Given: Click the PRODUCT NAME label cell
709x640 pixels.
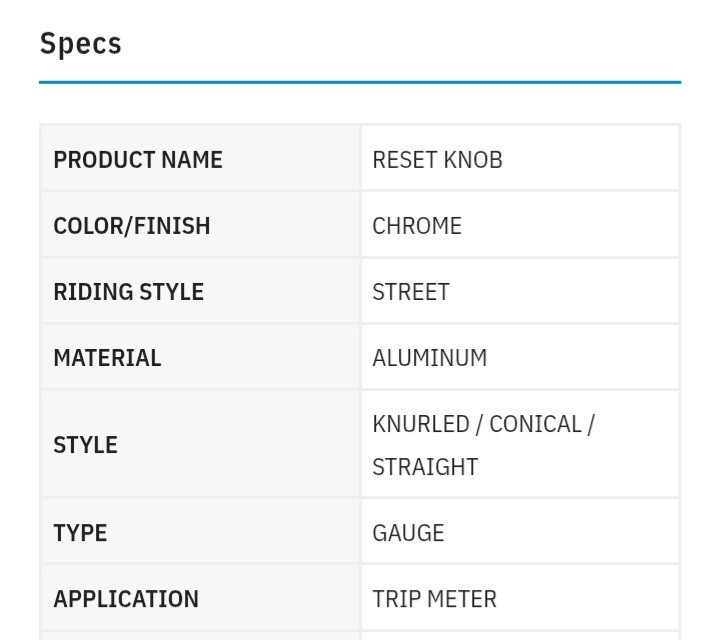Looking at the screenshot, I should pyautogui.click(x=138, y=160).
